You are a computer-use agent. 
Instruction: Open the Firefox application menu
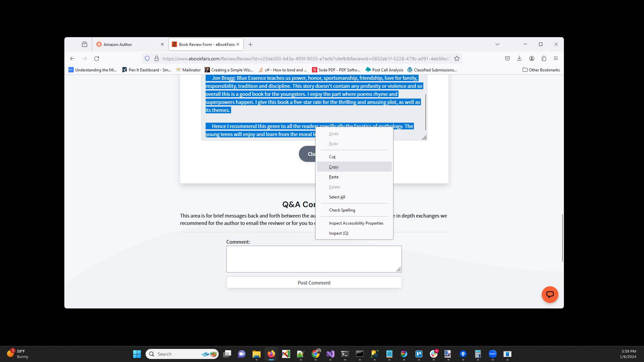[x=556, y=58]
